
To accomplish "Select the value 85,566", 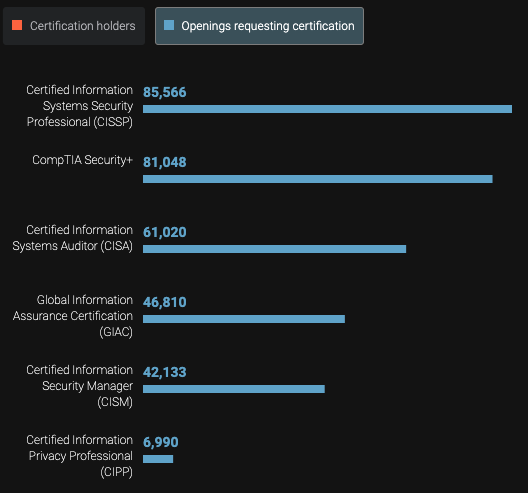I will pos(165,92).
